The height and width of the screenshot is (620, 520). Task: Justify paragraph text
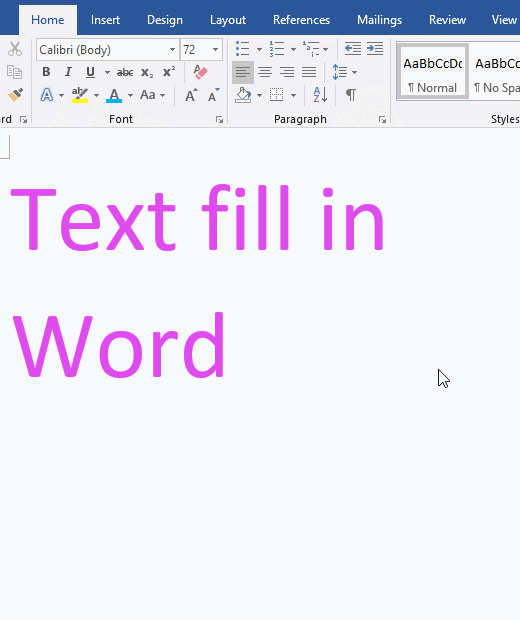(309, 72)
